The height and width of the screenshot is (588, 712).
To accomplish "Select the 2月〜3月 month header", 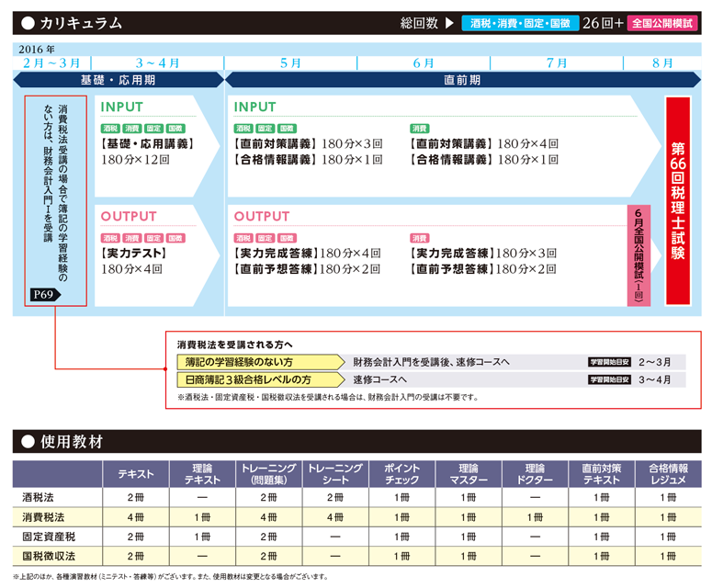I will [x=51, y=62].
